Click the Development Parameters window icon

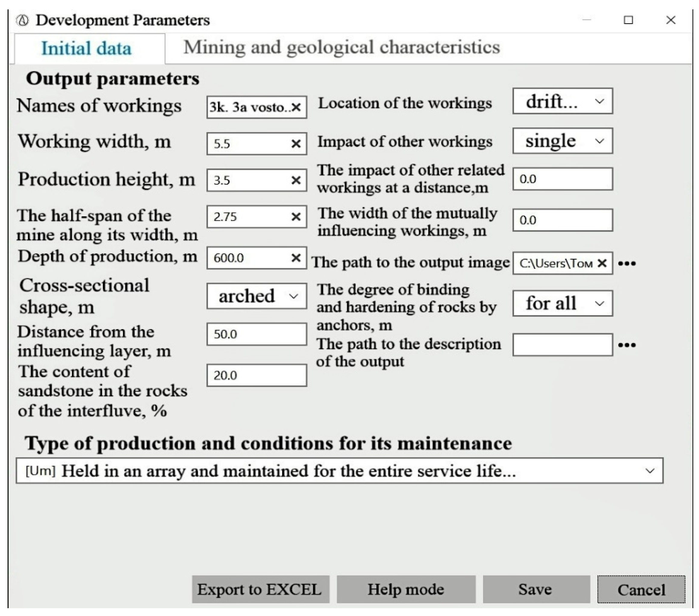(23, 20)
